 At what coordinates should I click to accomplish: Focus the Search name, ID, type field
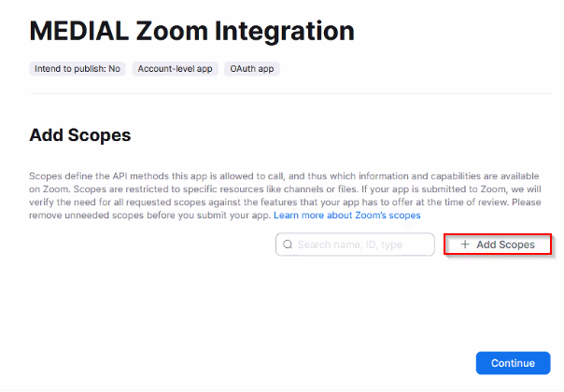355,245
